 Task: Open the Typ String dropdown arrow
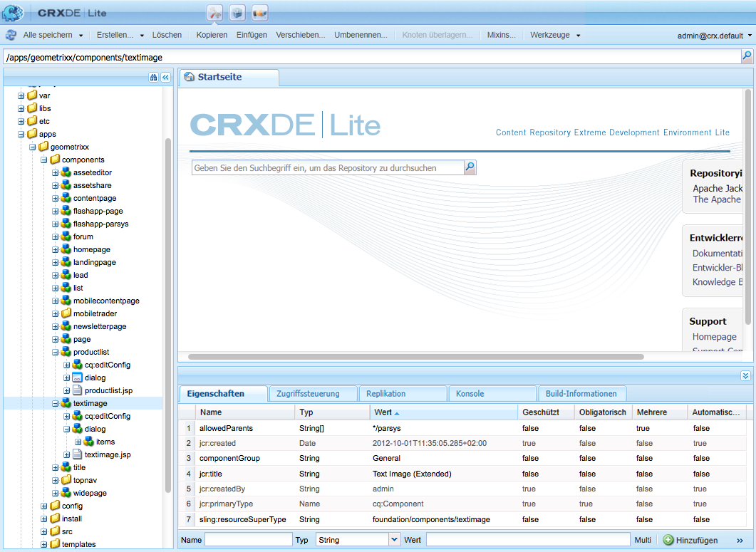click(x=395, y=539)
